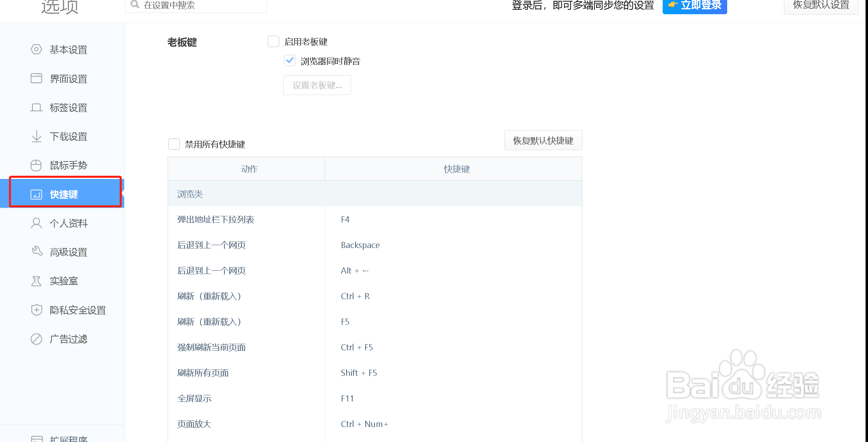The image size is (868, 442).
Task: Check the disable all shortcuts checkbox
Action: pyautogui.click(x=174, y=144)
